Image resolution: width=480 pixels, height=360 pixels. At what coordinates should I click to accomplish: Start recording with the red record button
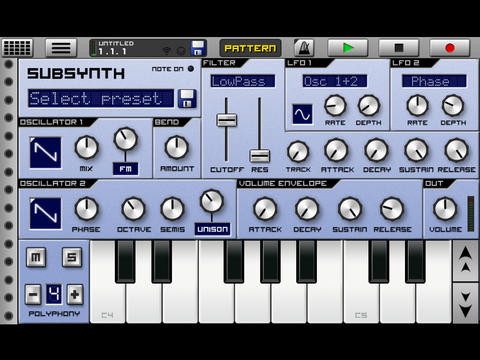pos(450,48)
